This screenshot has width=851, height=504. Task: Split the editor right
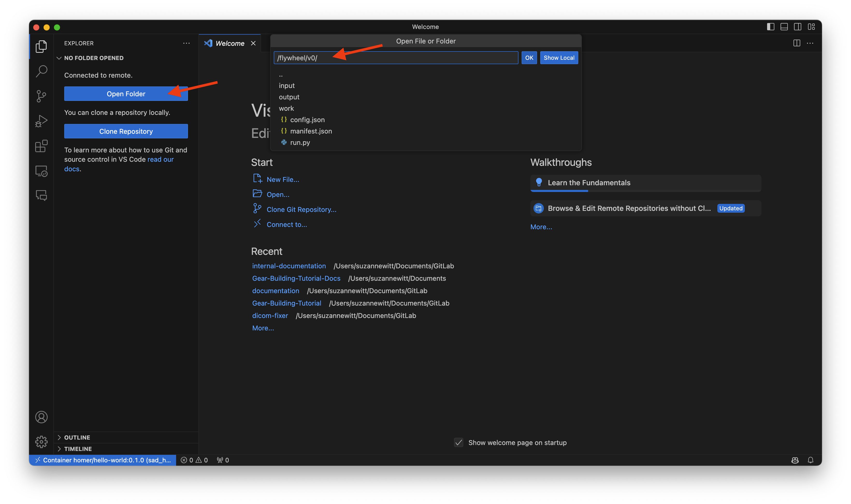(x=797, y=43)
